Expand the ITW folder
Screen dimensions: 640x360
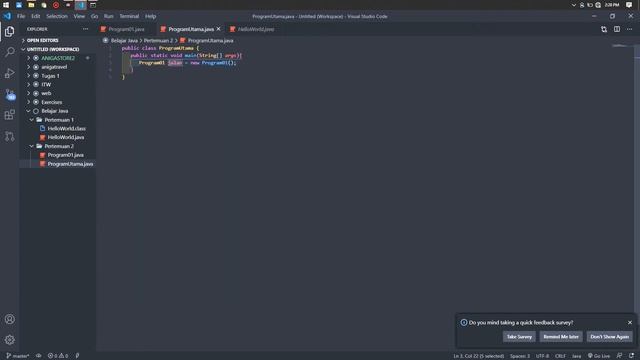[46, 84]
